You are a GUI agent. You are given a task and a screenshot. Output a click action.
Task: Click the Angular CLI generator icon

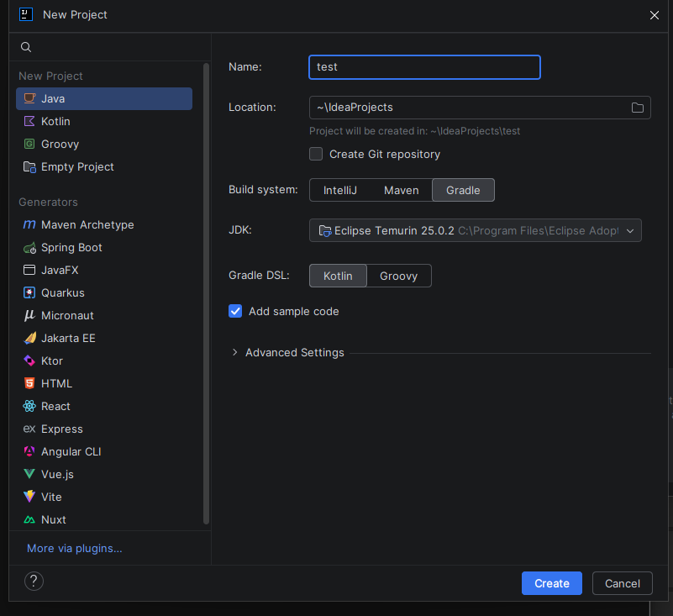pos(29,452)
